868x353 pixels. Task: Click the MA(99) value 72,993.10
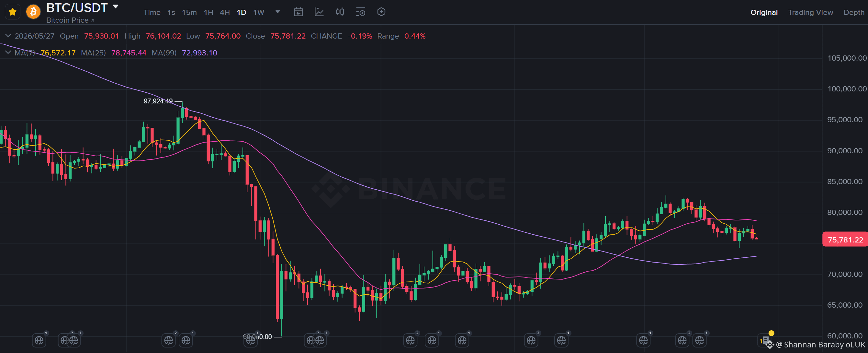[x=199, y=53]
